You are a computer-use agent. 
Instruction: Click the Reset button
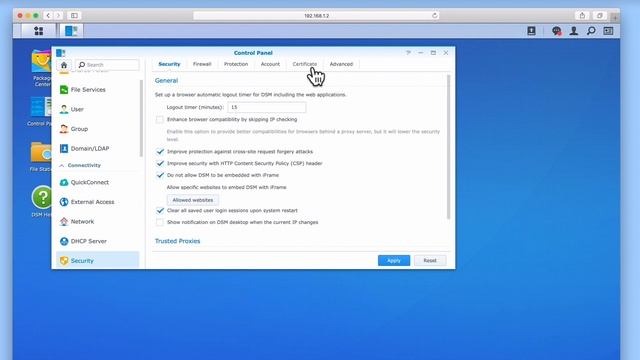(x=430, y=260)
